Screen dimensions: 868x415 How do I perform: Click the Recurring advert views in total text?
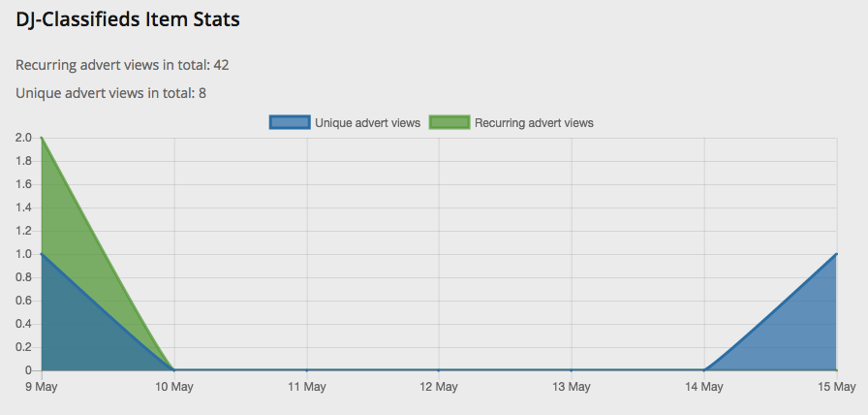pyautogui.click(x=122, y=65)
